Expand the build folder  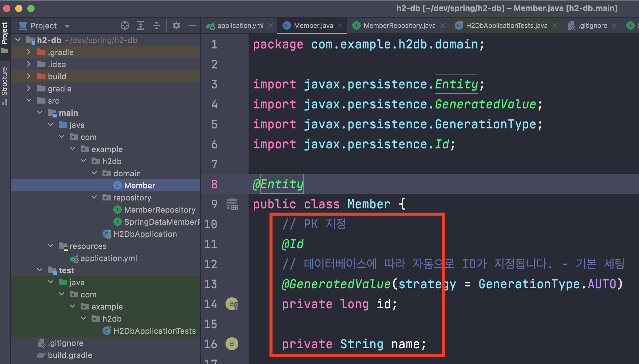click(28, 76)
